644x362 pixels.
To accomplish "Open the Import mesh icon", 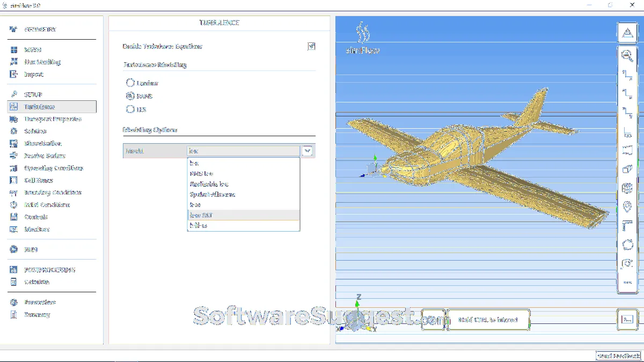I will point(14,74).
